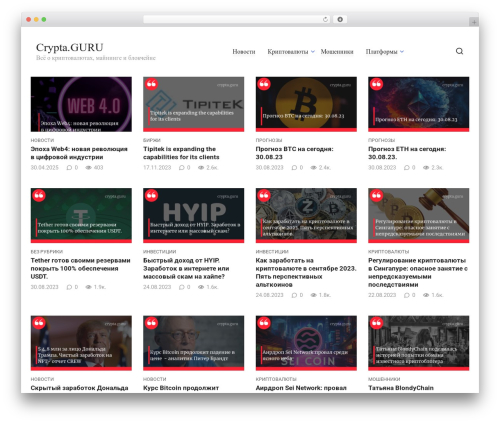Click quote badge on HYIP thumbnail
This screenshot has width=500, height=423.
[x=151, y=195]
